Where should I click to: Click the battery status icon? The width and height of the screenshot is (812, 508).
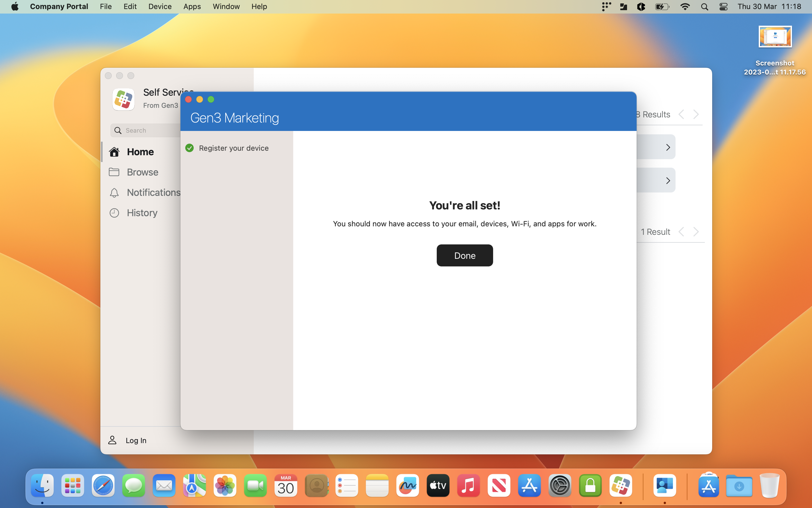pyautogui.click(x=662, y=7)
